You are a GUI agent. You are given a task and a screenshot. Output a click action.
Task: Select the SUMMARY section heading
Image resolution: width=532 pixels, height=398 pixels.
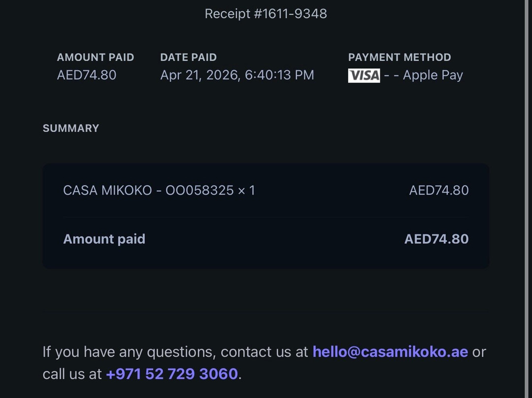pyautogui.click(x=71, y=128)
